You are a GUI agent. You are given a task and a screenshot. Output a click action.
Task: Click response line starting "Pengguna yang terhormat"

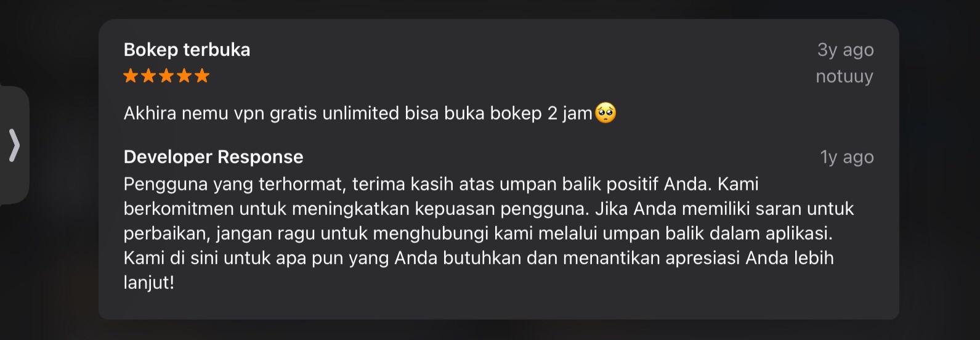(441, 184)
